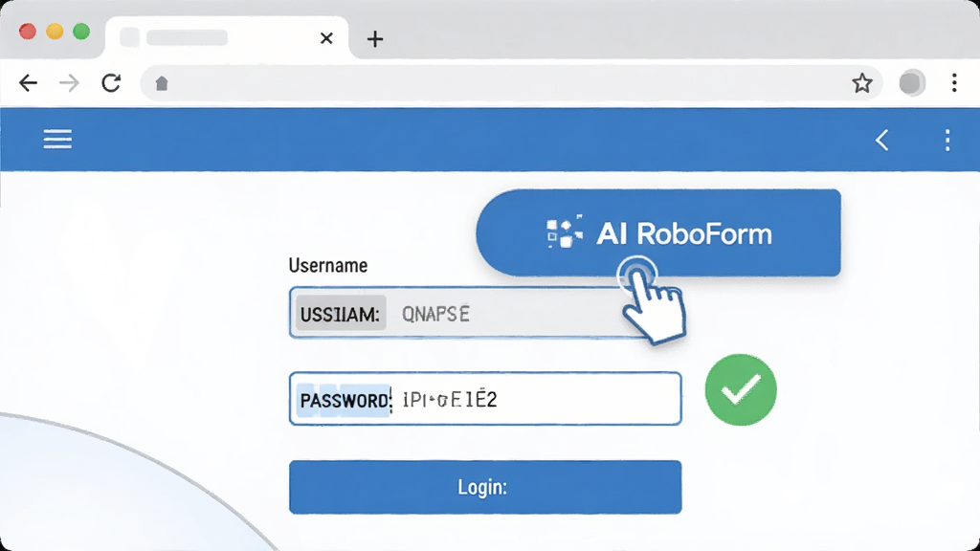Screen dimensions: 980x551
Task: Click the back chevron in the blue header
Action: click(x=881, y=140)
